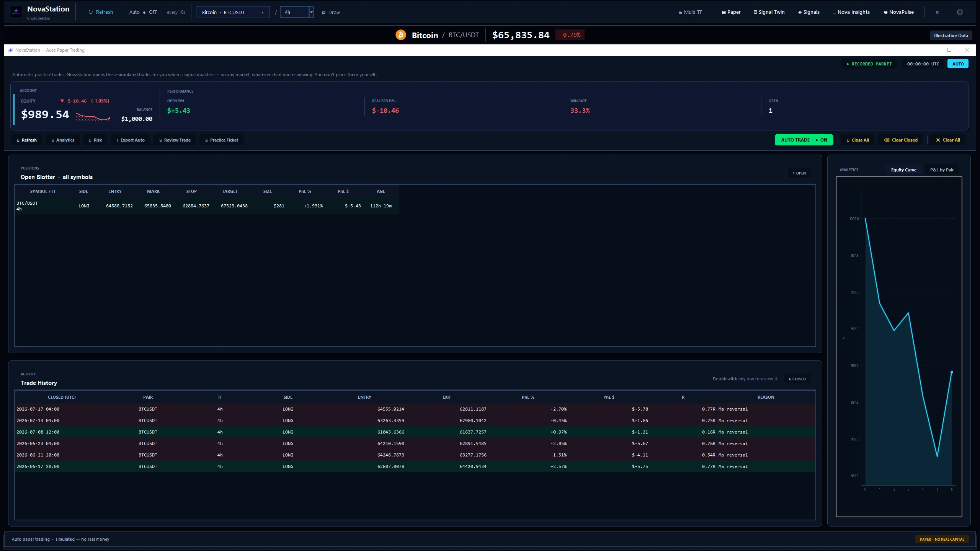This screenshot has width=980, height=551.
Task: Select the 2026-06-21 20:00 trade row
Action: pyautogui.click(x=415, y=455)
